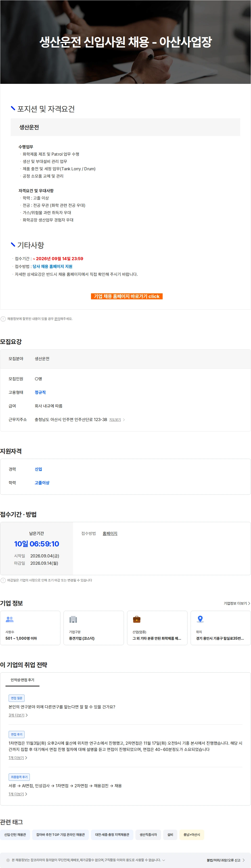Click the chevron after 불법/허위/과장/오류 신고
This screenshot has width=251, height=868.
[x=244, y=860]
